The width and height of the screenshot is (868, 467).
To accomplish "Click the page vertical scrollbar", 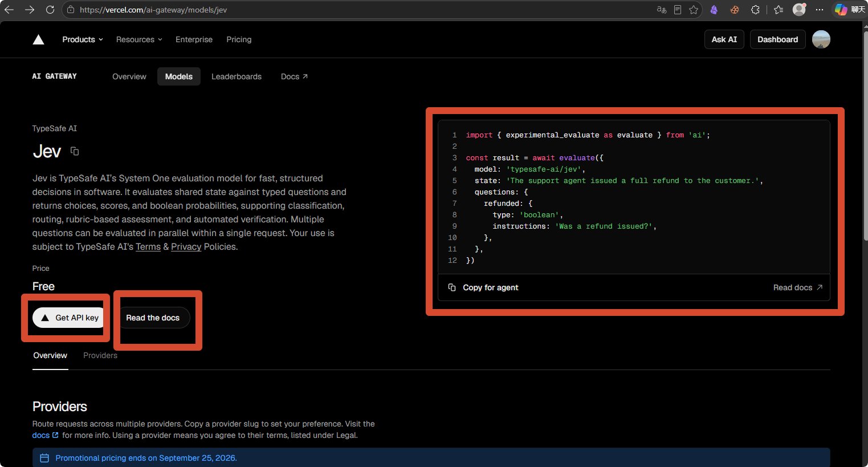I will pyautogui.click(x=865, y=137).
